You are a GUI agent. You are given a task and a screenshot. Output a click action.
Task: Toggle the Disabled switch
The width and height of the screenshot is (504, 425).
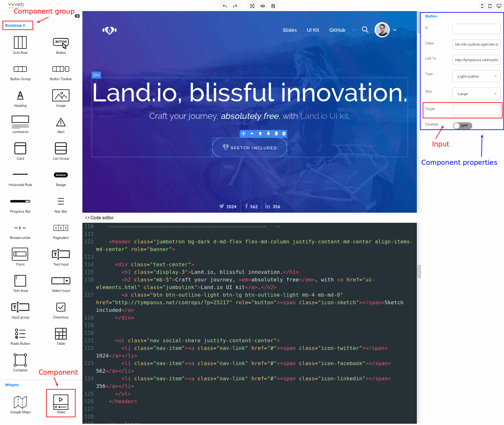point(462,126)
